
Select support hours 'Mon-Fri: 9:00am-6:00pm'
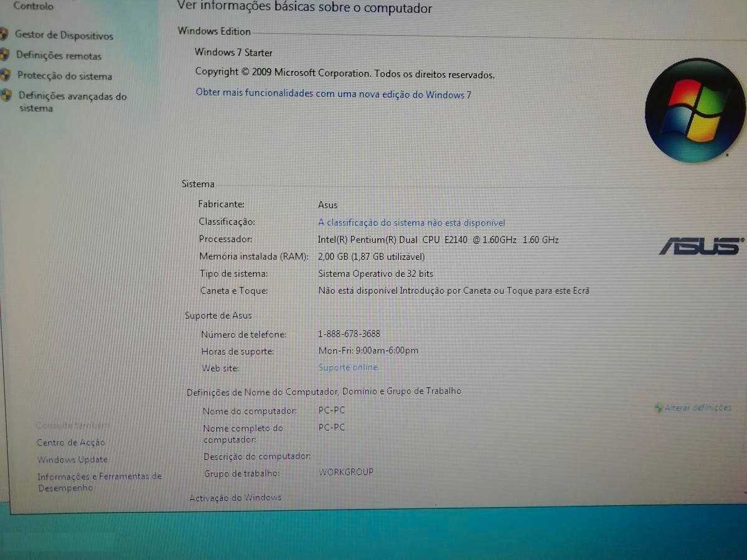coord(369,350)
